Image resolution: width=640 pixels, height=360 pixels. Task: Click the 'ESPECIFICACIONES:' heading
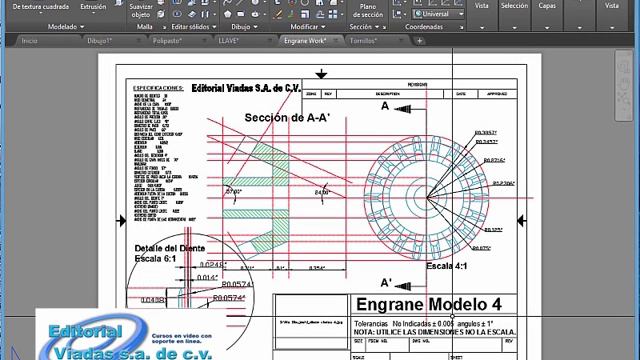click(158, 88)
